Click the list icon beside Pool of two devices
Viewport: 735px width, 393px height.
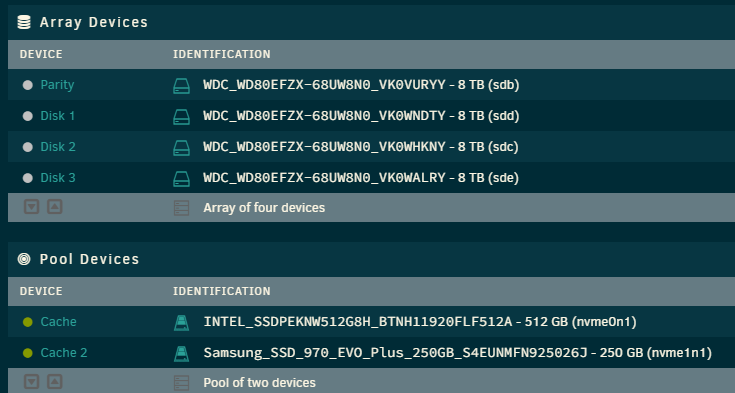181,383
